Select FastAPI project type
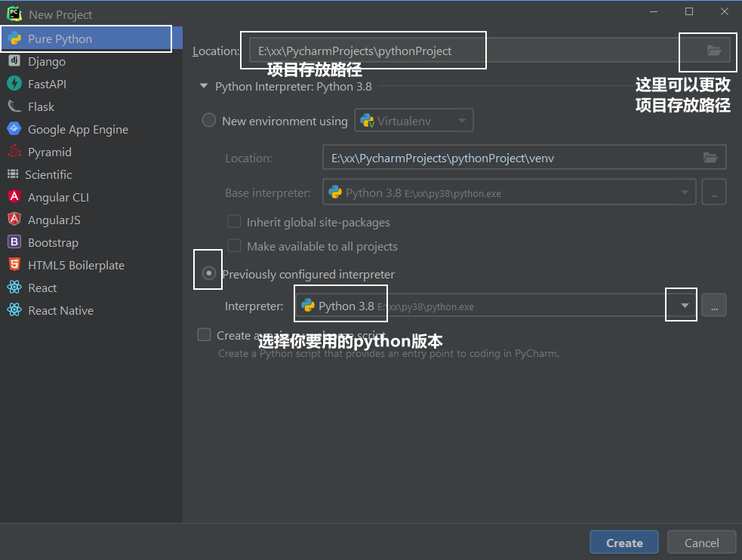The width and height of the screenshot is (742, 560). coord(91,85)
